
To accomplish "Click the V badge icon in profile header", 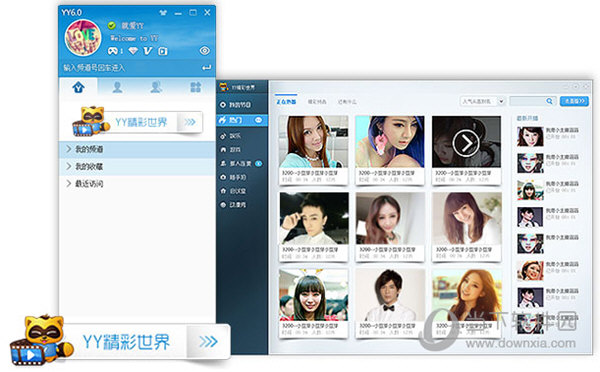I will click(148, 51).
